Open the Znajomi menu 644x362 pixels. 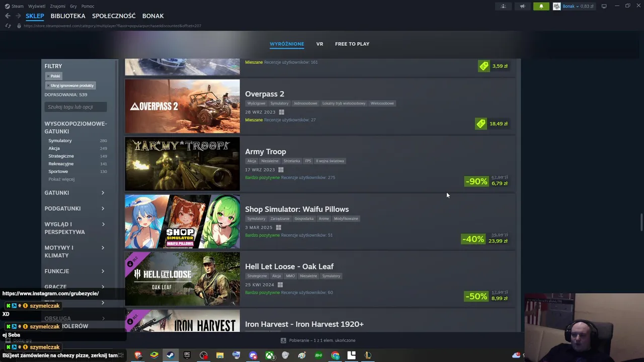click(x=58, y=6)
